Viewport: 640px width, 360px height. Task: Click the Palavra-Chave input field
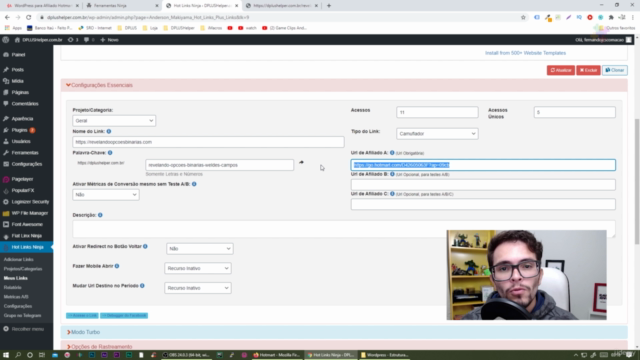click(x=220, y=165)
